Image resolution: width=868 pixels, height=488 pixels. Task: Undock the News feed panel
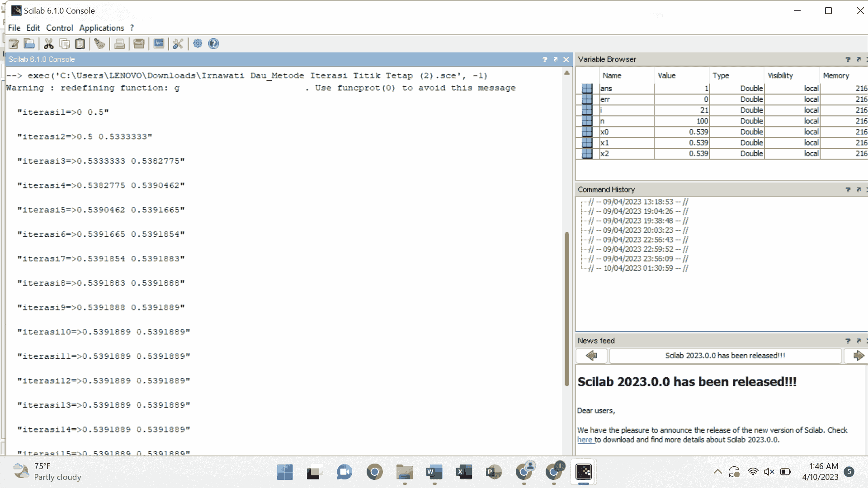point(859,341)
